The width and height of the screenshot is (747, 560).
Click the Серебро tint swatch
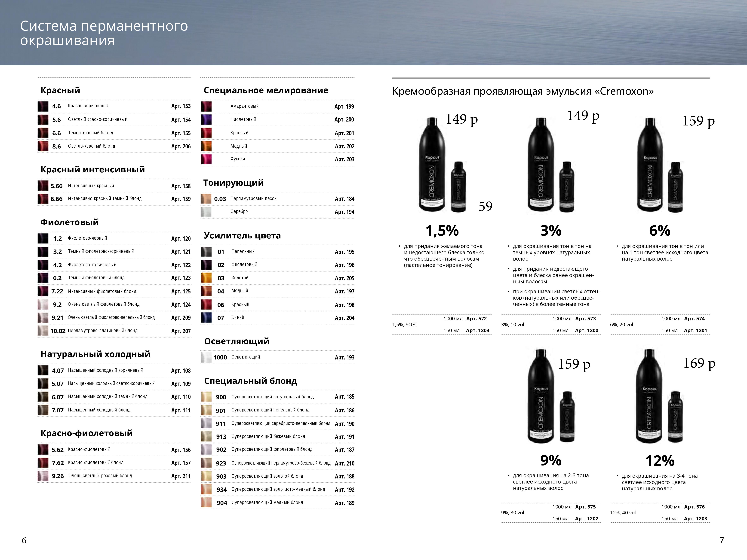coord(206,212)
